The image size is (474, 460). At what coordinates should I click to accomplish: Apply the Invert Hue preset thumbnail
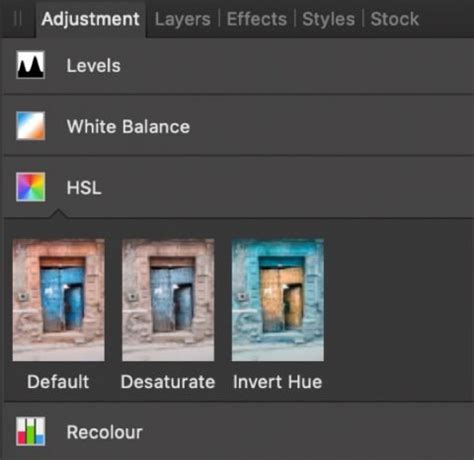[278, 300]
